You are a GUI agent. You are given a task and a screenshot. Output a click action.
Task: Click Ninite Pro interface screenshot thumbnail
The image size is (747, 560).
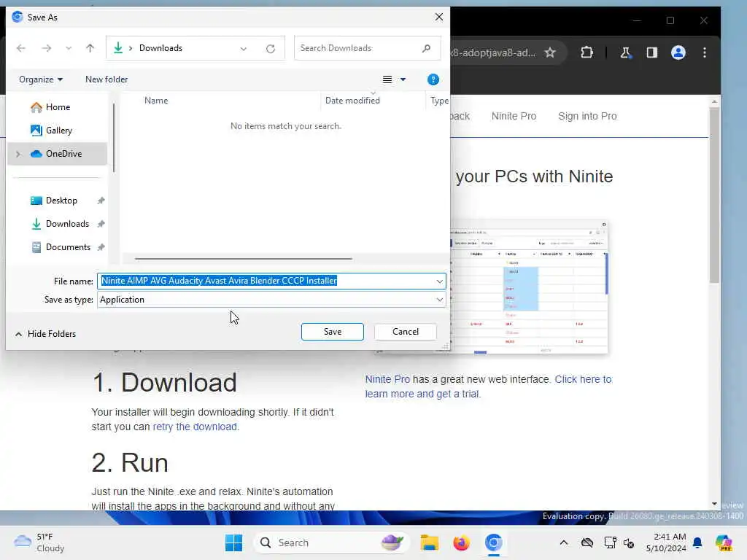pyautogui.click(x=529, y=287)
